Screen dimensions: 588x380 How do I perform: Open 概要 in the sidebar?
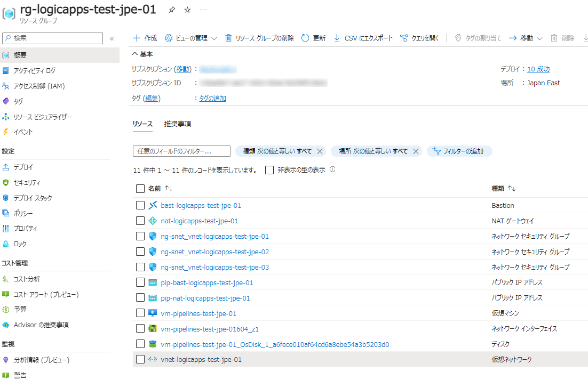[60, 55]
